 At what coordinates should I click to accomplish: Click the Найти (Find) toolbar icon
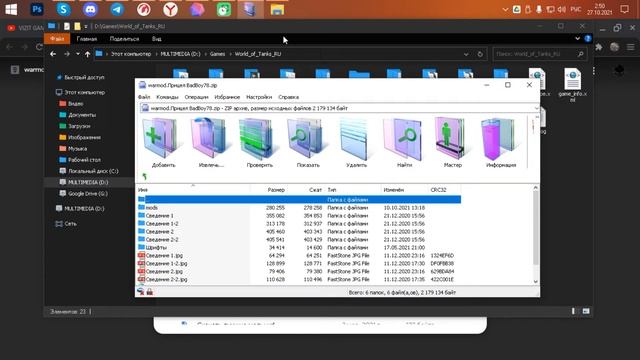click(x=404, y=142)
